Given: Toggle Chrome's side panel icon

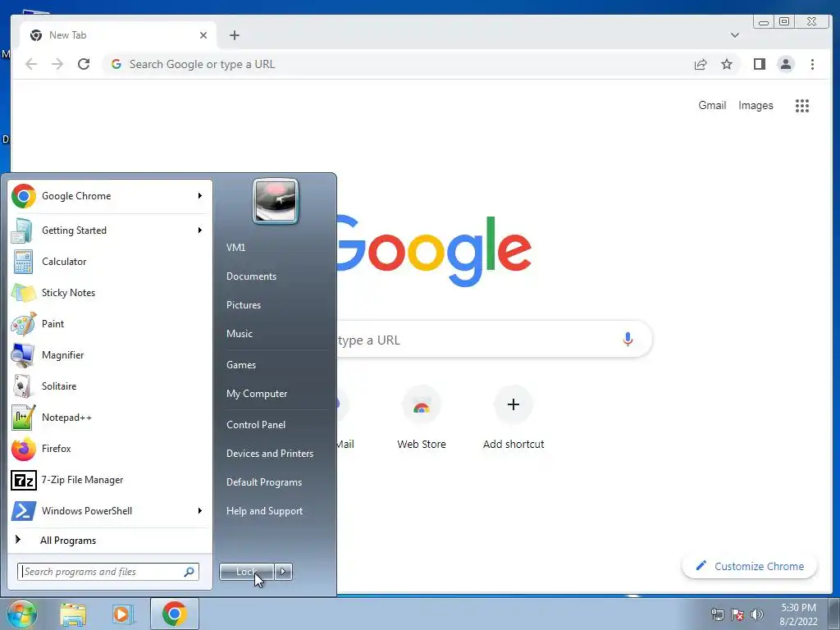Looking at the screenshot, I should coord(759,64).
